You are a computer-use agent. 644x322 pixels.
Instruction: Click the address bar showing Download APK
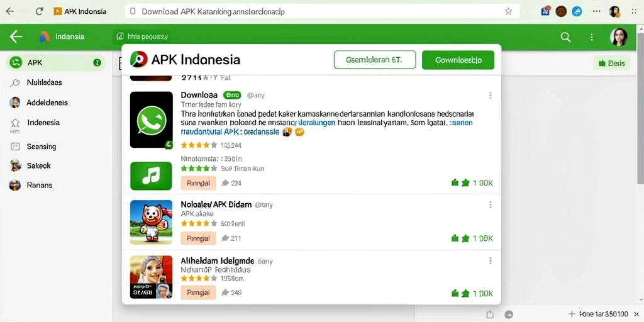click(x=323, y=11)
